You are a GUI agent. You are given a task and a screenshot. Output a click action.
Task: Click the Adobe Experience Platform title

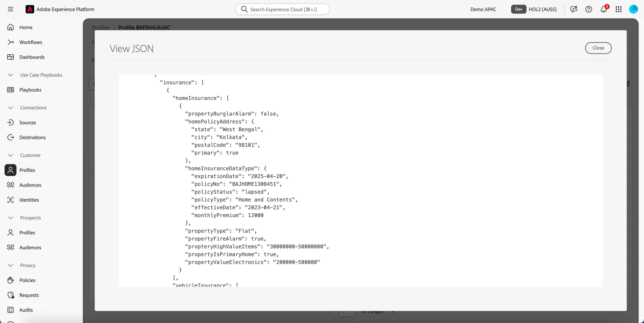coord(65,9)
